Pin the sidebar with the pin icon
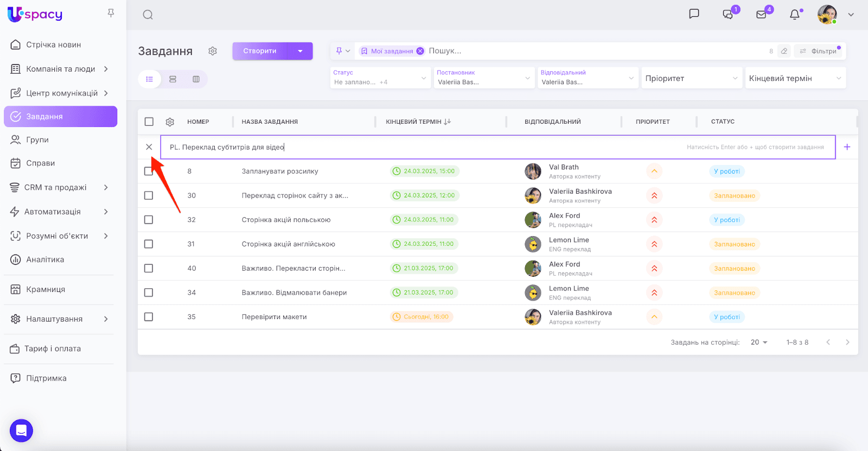This screenshot has height=451, width=868. click(x=111, y=13)
